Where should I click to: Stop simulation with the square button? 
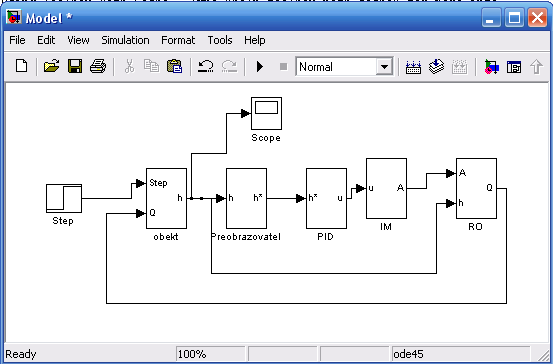coord(283,66)
